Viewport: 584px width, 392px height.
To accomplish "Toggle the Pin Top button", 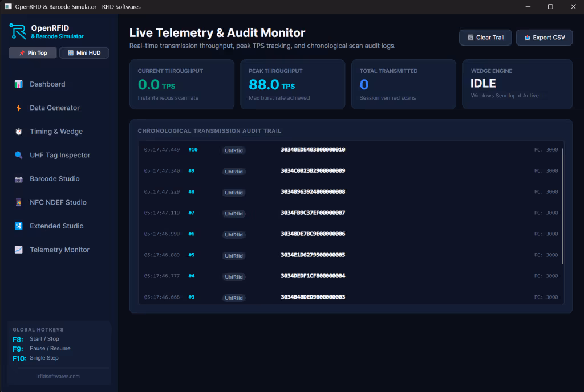I will tap(33, 53).
